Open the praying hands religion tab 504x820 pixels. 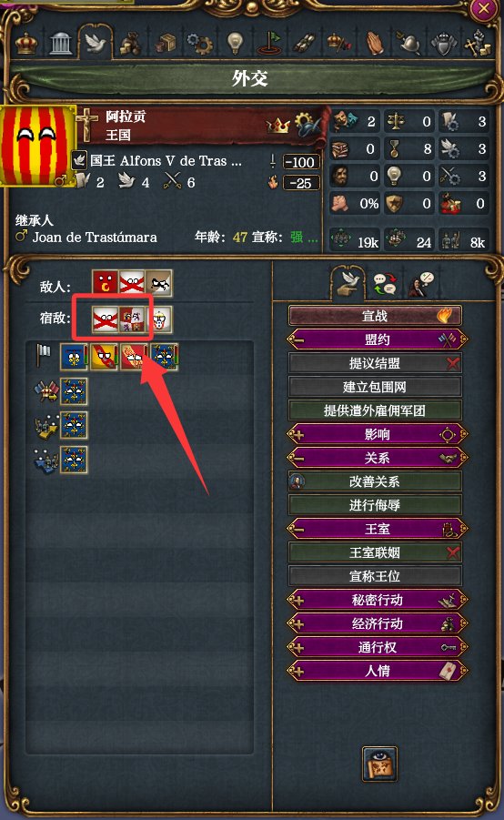coord(374,44)
